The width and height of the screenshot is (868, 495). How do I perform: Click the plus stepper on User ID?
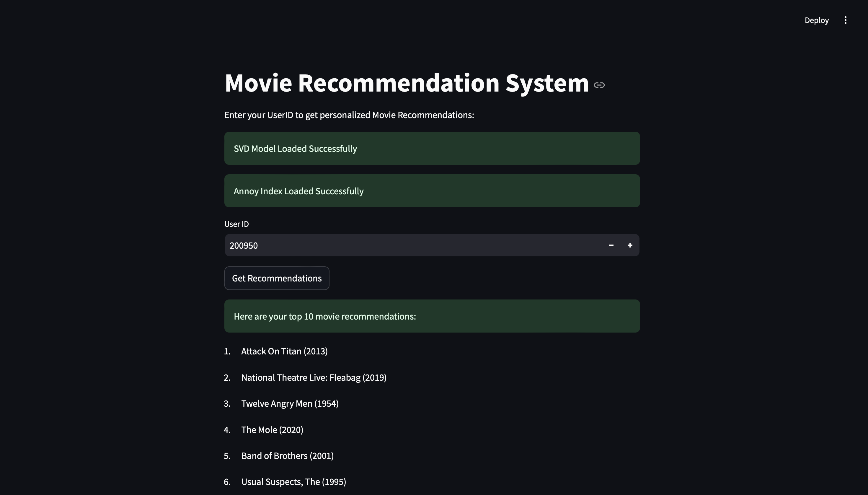[x=630, y=245]
